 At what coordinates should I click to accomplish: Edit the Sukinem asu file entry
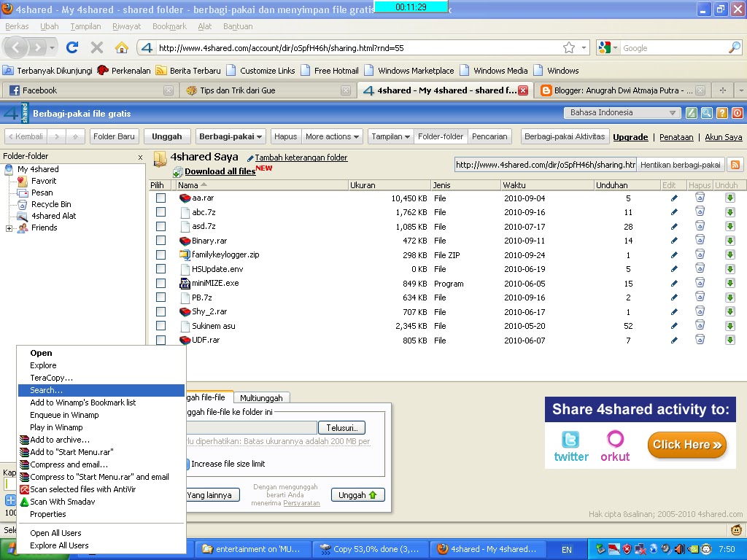(x=674, y=326)
